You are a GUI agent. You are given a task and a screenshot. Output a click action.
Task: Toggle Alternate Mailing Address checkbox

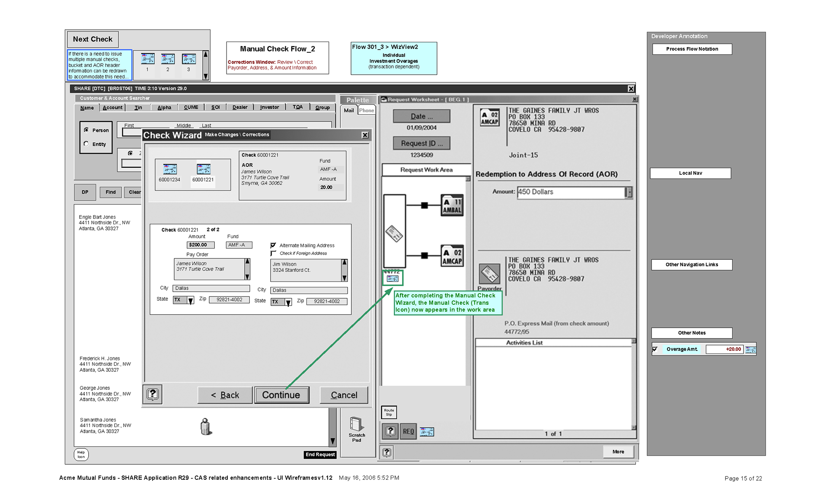coord(273,245)
